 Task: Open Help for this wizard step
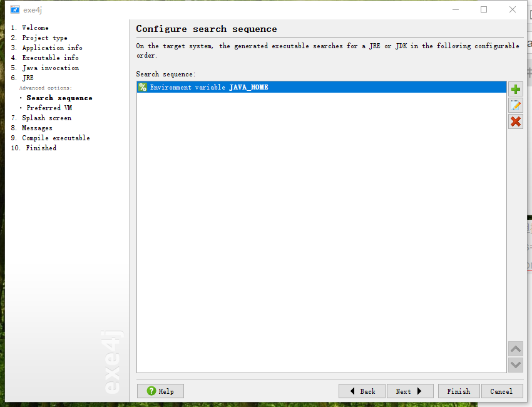pyautogui.click(x=160, y=391)
